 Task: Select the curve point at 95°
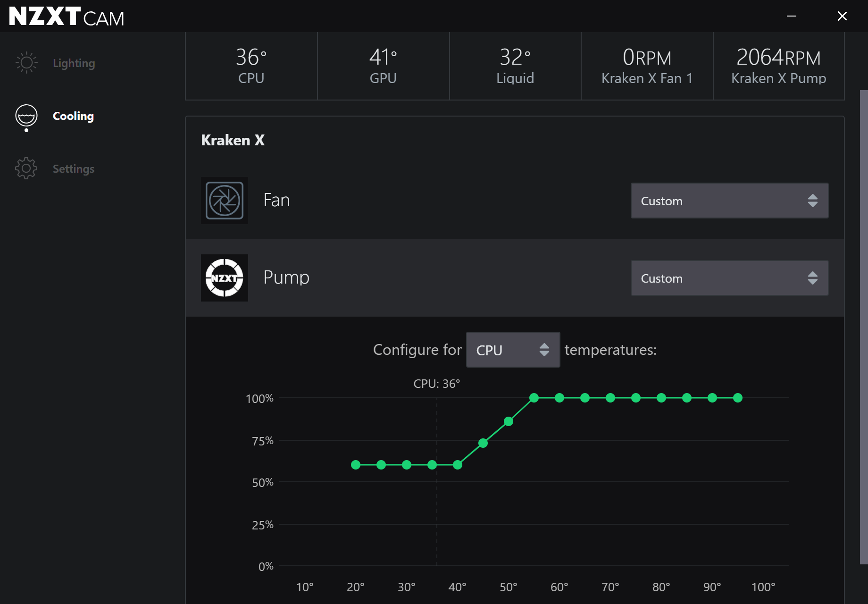738,398
